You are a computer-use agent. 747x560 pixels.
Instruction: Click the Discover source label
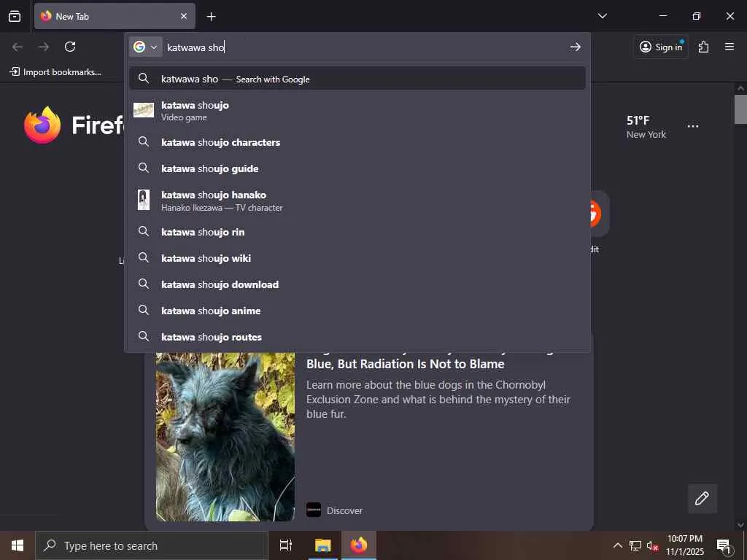[x=344, y=510]
